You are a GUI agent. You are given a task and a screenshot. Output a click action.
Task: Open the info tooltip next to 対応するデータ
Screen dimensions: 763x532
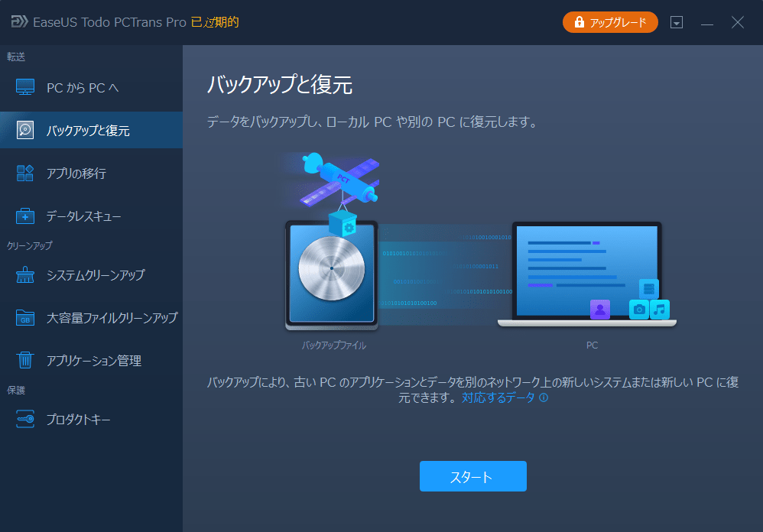544,396
